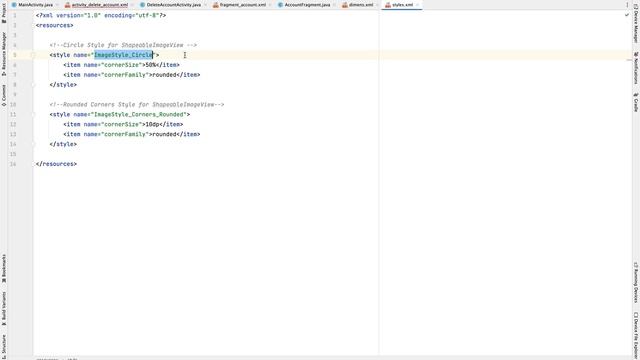Open the Build Variants panel
The image size is (640, 360).
[x=4, y=308]
